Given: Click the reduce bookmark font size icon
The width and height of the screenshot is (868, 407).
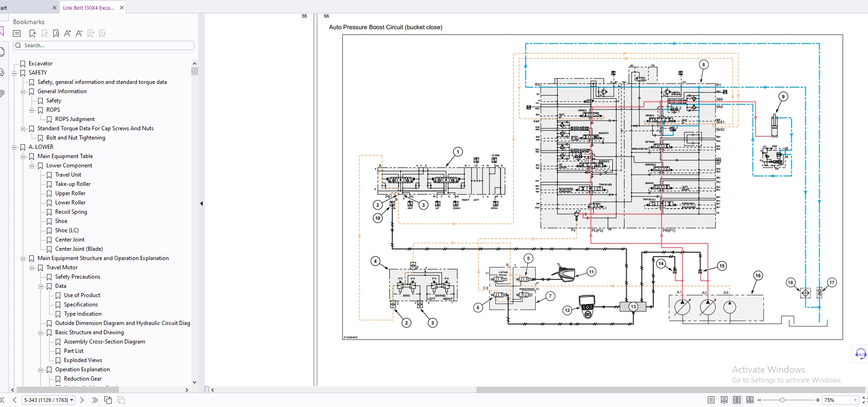Looking at the screenshot, I should 79,33.
